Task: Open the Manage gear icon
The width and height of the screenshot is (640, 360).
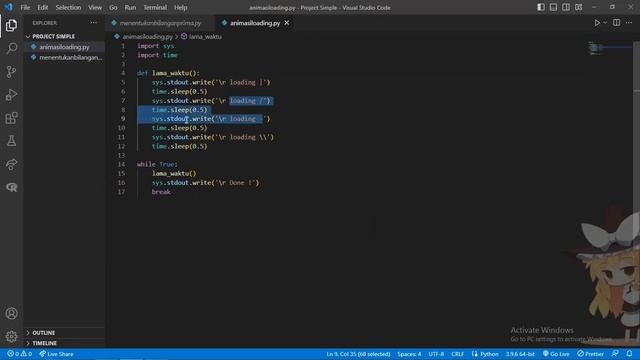Action: coord(11,336)
